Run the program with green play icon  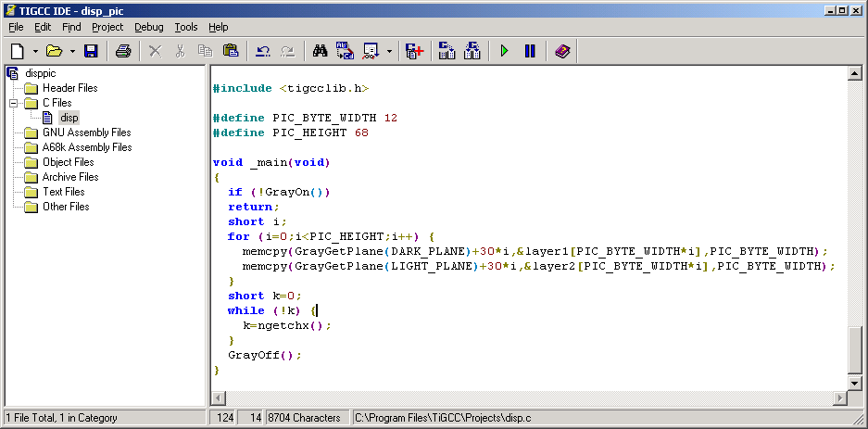click(x=504, y=52)
